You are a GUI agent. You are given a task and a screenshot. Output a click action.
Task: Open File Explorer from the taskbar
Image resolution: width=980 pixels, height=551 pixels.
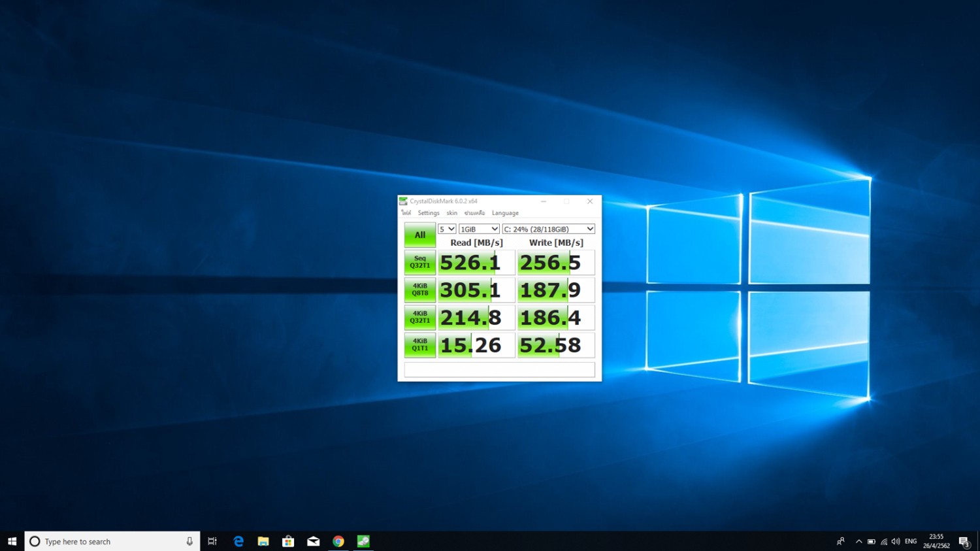point(263,541)
